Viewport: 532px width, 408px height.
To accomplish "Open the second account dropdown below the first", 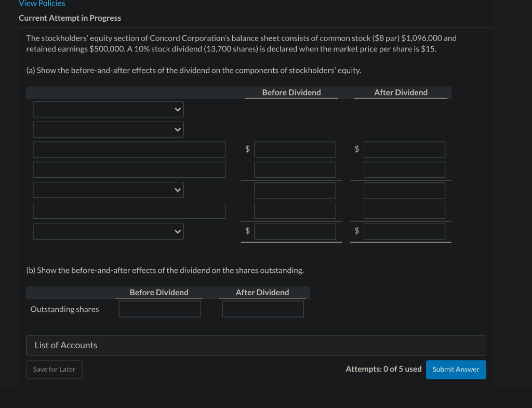I will [x=108, y=129].
